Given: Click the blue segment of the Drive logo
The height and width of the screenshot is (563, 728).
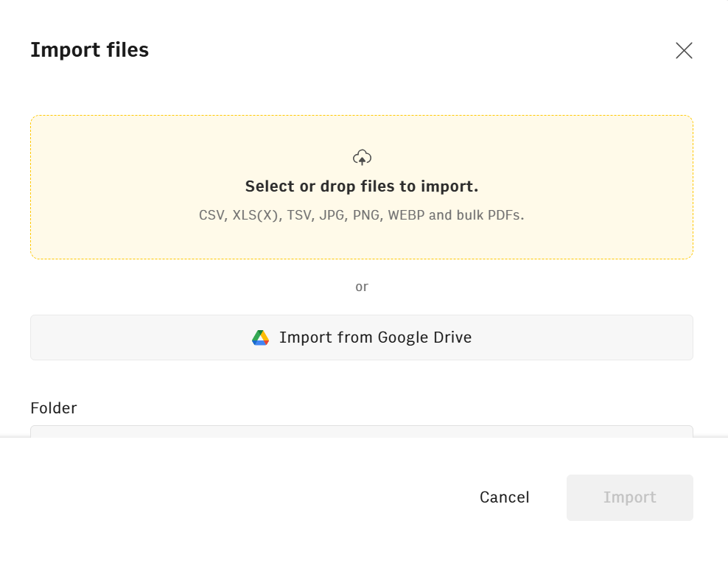Looking at the screenshot, I should coord(259,343).
